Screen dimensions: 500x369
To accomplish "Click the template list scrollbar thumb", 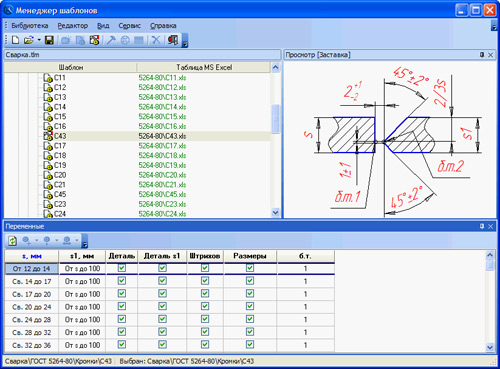I will point(275,119).
